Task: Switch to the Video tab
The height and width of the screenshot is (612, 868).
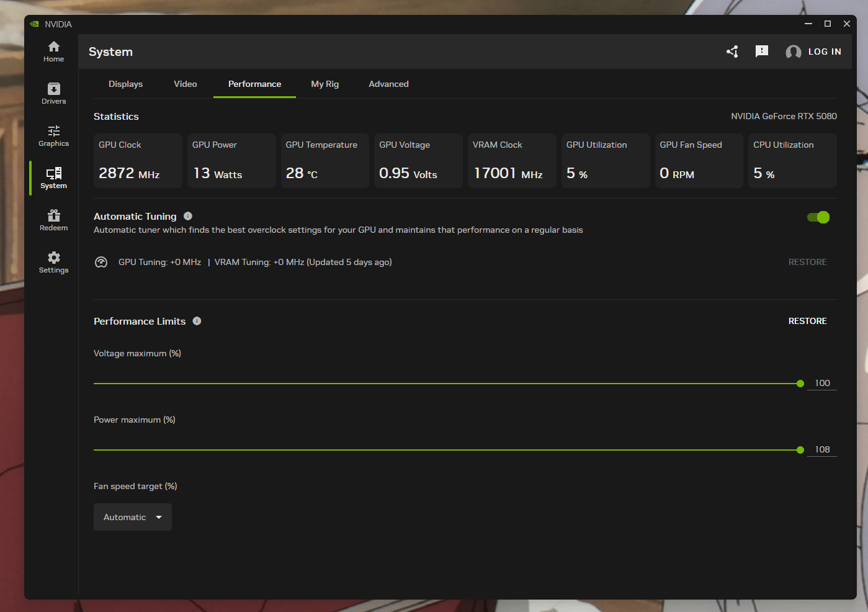Action: (x=186, y=84)
